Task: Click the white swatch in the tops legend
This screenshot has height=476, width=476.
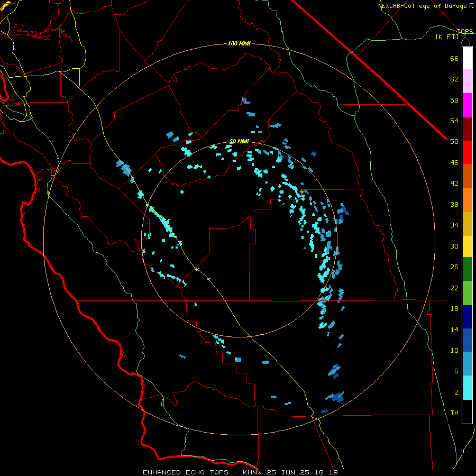Action: coord(467,58)
